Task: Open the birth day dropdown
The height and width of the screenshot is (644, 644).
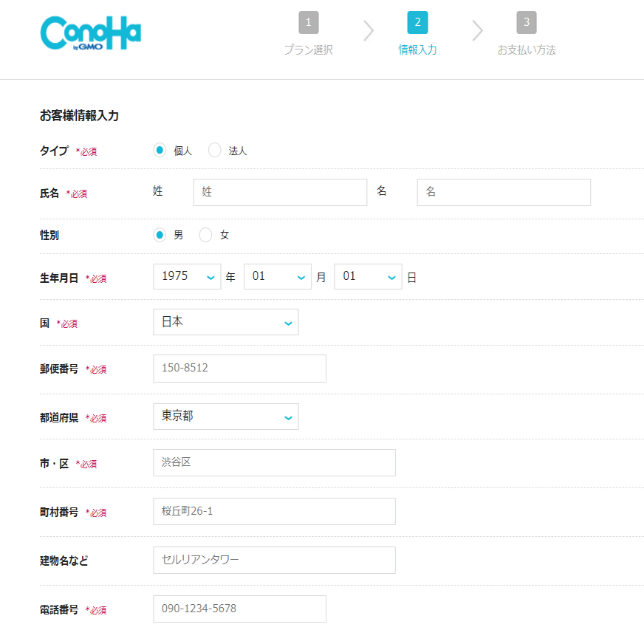Action: [368, 276]
